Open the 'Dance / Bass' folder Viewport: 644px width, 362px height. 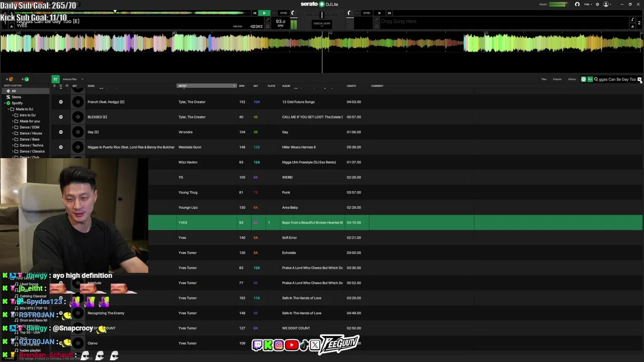click(29, 139)
